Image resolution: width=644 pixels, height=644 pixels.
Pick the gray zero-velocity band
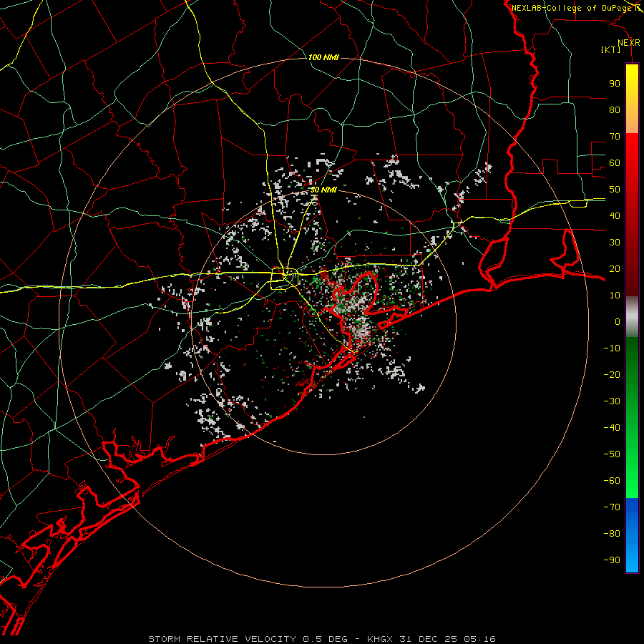632,316
